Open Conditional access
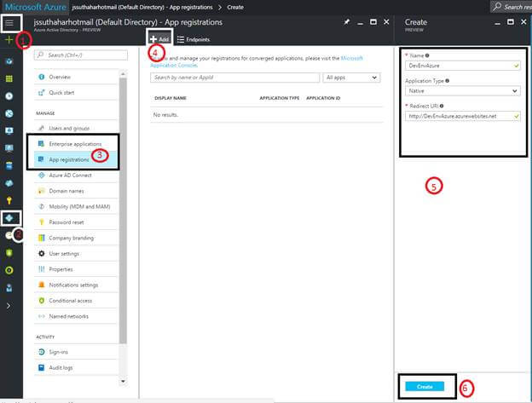 [76, 300]
